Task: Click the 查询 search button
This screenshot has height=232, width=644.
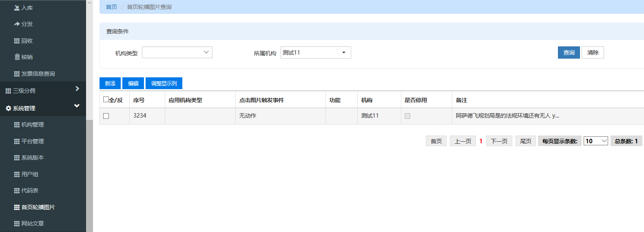Action: [x=569, y=53]
